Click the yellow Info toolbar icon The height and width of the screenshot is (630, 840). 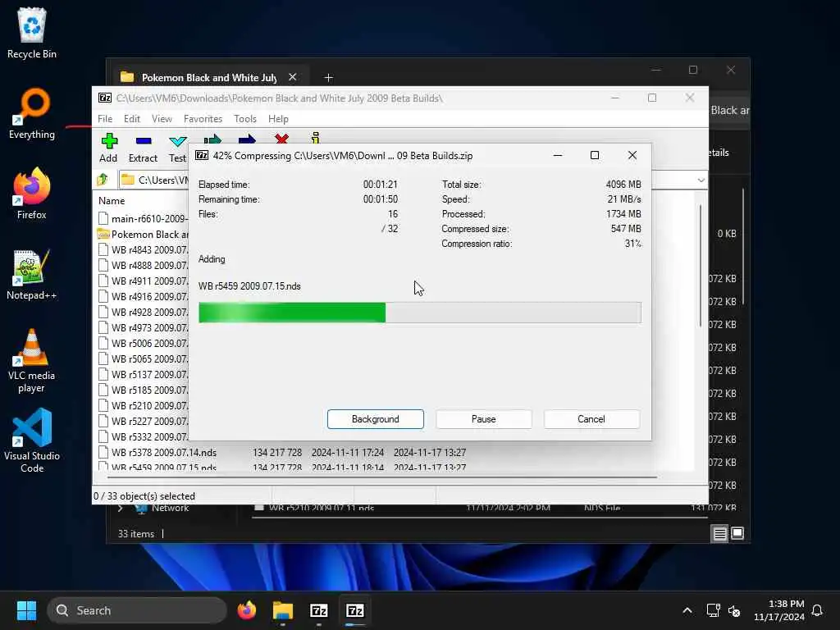click(316, 138)
